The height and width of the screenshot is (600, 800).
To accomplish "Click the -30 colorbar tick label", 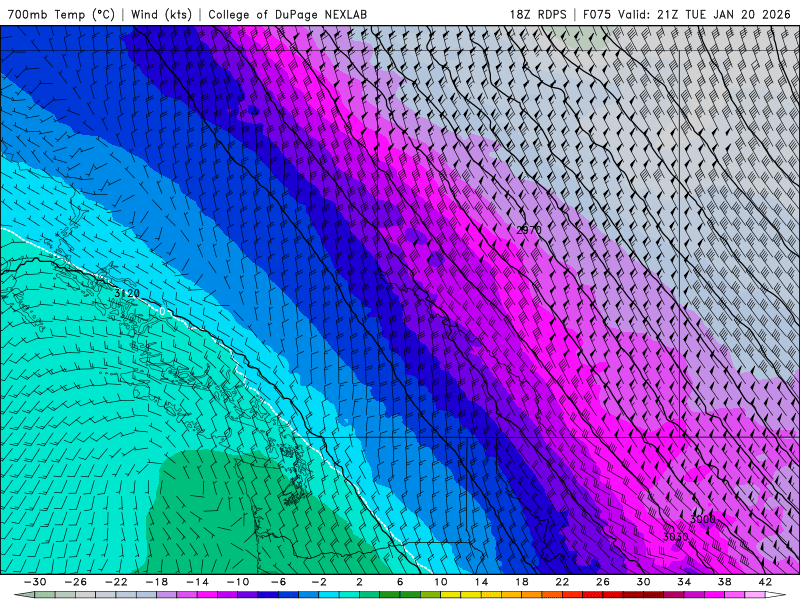I will pos(35,582).
